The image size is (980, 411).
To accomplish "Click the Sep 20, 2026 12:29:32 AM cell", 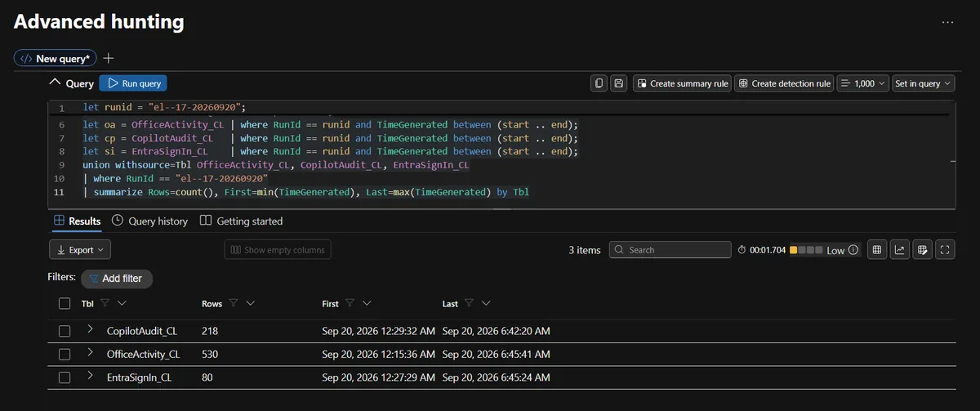I will pos(379,331).
